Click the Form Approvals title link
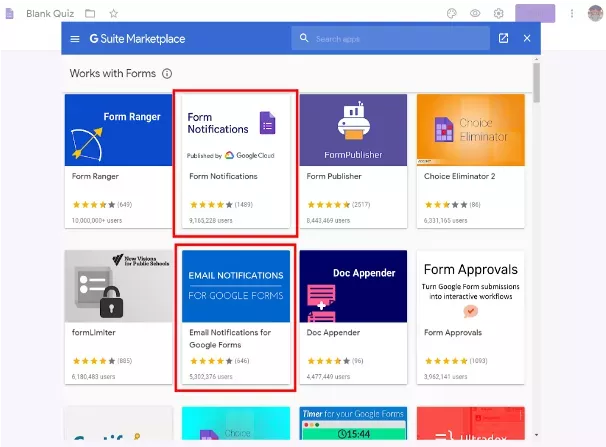This screenshot has height=447, width=606. 449,333
